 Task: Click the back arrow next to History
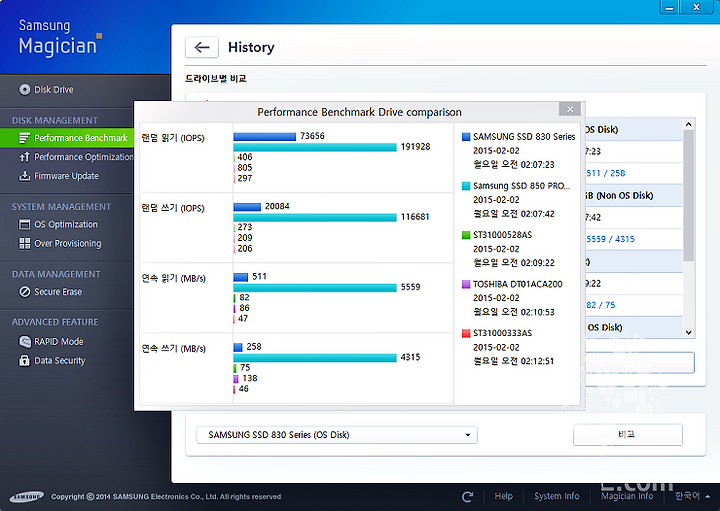[x=202, y=47]
